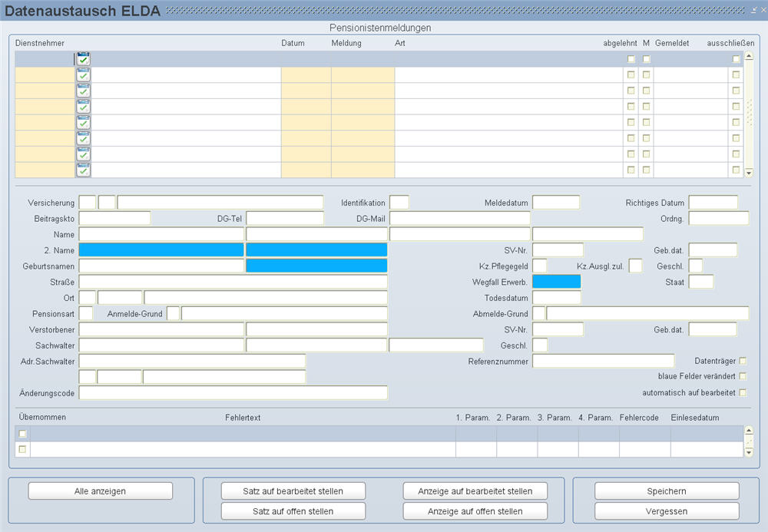Click Satz auf bearbeitet stellen
This screenshot has height=532, width=768.
click(293, 491)
